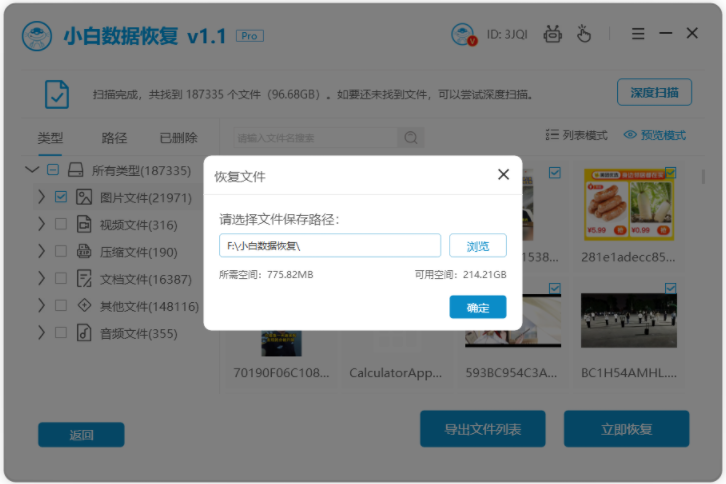Click the document files category icon
This screenshot has height=484, width=726.
84,278
